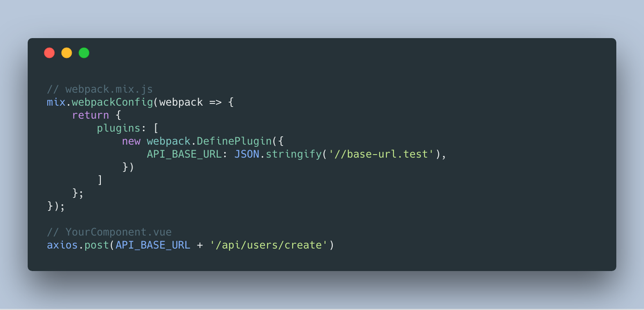
Task: Click the 'return' keyword
Action: coord(90,115)
